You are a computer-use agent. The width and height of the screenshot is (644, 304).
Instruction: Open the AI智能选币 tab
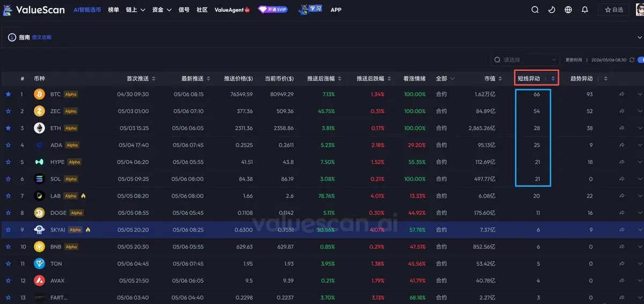point(87,10)
